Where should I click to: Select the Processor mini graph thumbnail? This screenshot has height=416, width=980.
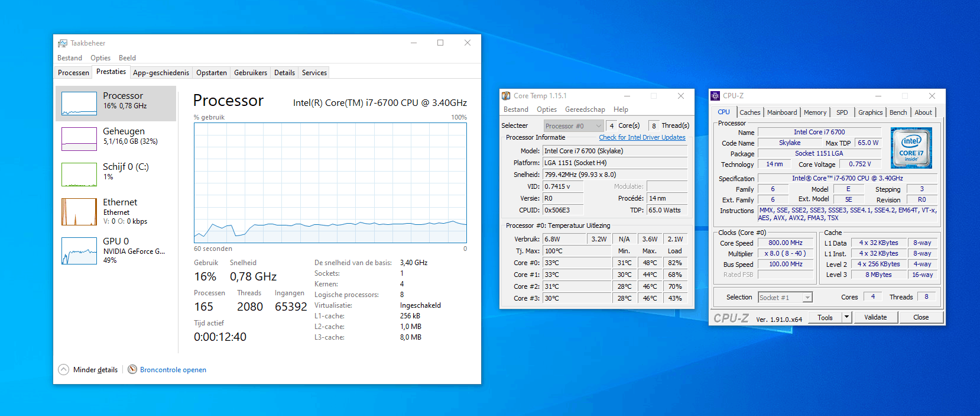click(x=79, y=104)
